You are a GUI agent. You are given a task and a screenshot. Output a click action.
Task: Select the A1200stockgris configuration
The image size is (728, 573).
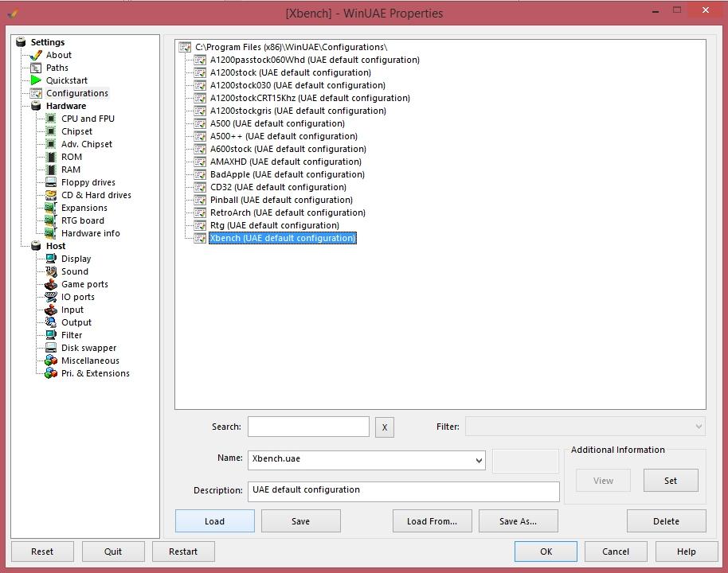tap(298, 111)
